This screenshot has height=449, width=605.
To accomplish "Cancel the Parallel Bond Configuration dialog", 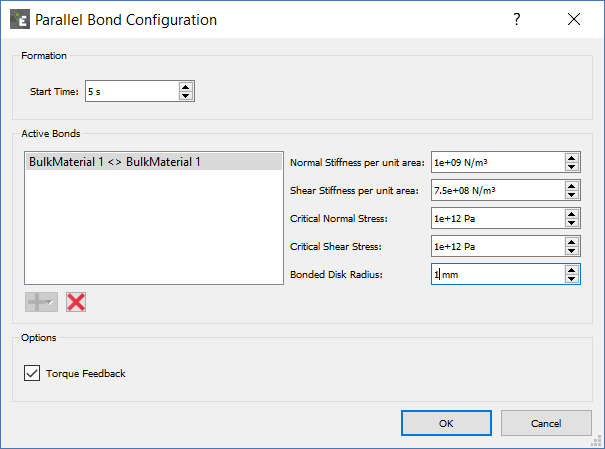I will click(x=546, y=423).
